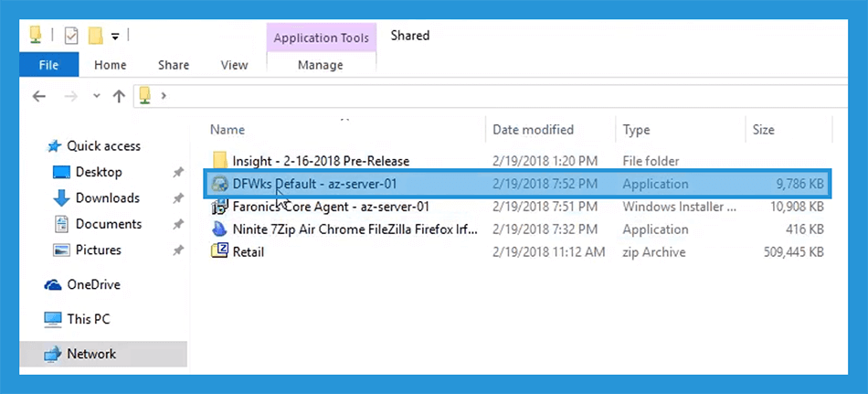Expand the address bar path chevron
868x394 pixels.
(164, 95)
